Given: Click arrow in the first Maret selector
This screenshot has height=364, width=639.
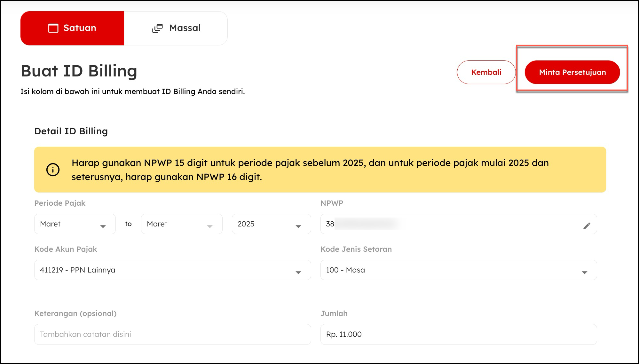Looking at the screenshot, I should tap(103, 226).
